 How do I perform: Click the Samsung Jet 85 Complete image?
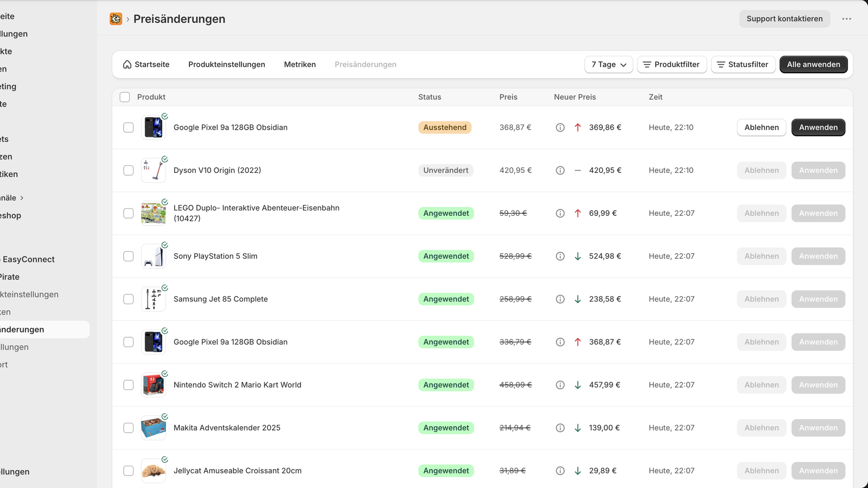154,299
